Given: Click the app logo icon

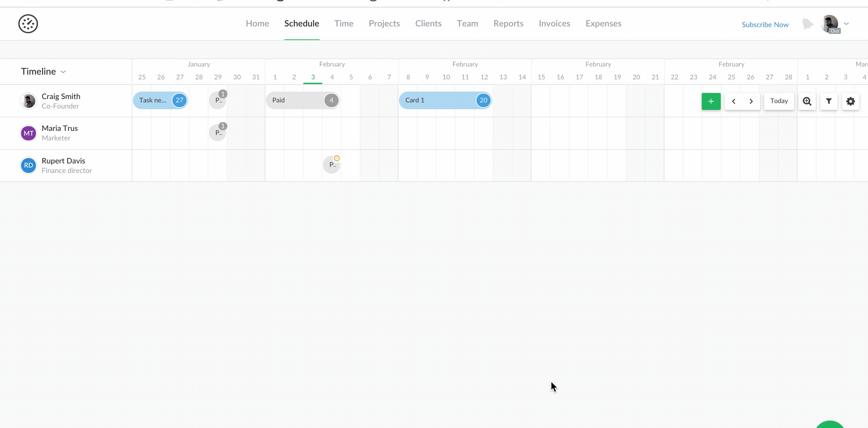Looking at the screenshot, I should click(x=28, y=24).
